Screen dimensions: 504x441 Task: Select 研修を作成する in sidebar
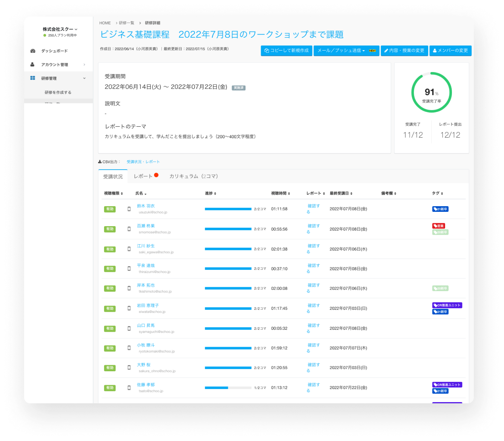coord(58,92)
